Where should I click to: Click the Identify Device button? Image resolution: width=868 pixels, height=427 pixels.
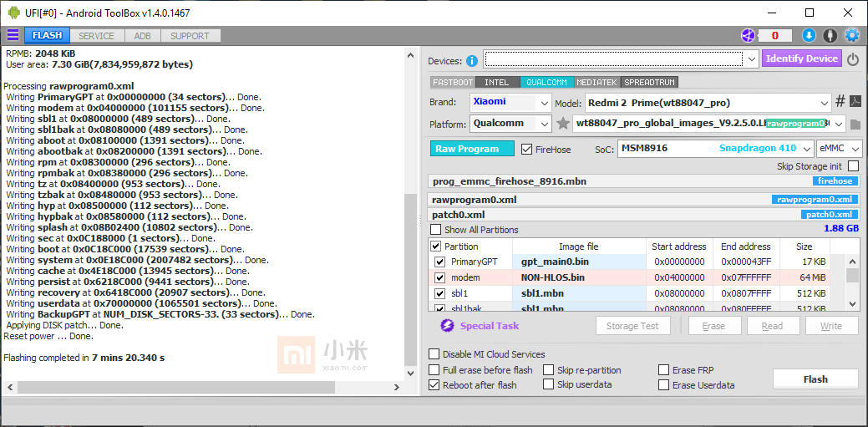[801, 58]
